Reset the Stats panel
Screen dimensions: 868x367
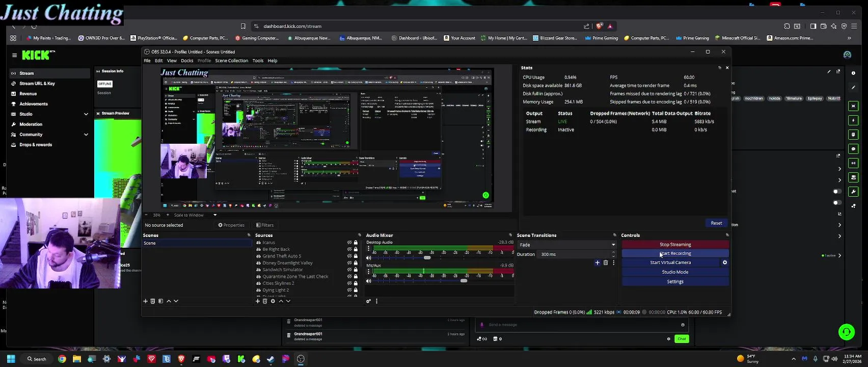(716, 223)
